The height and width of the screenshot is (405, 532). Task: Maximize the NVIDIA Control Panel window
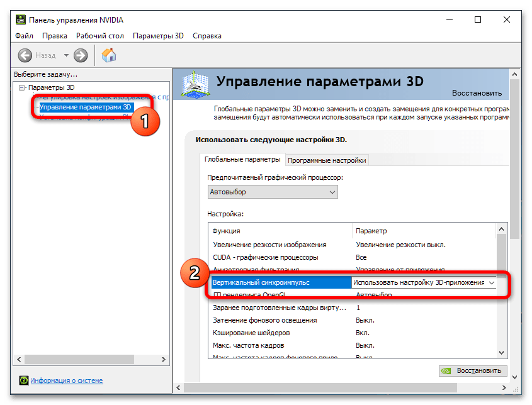(x=478, y=19)
